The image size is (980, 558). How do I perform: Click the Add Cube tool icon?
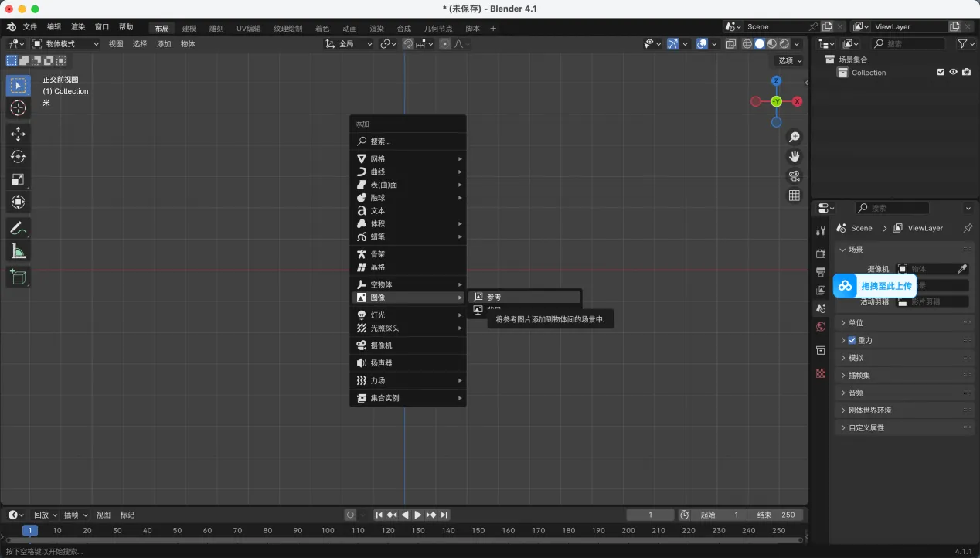point(18,277)
